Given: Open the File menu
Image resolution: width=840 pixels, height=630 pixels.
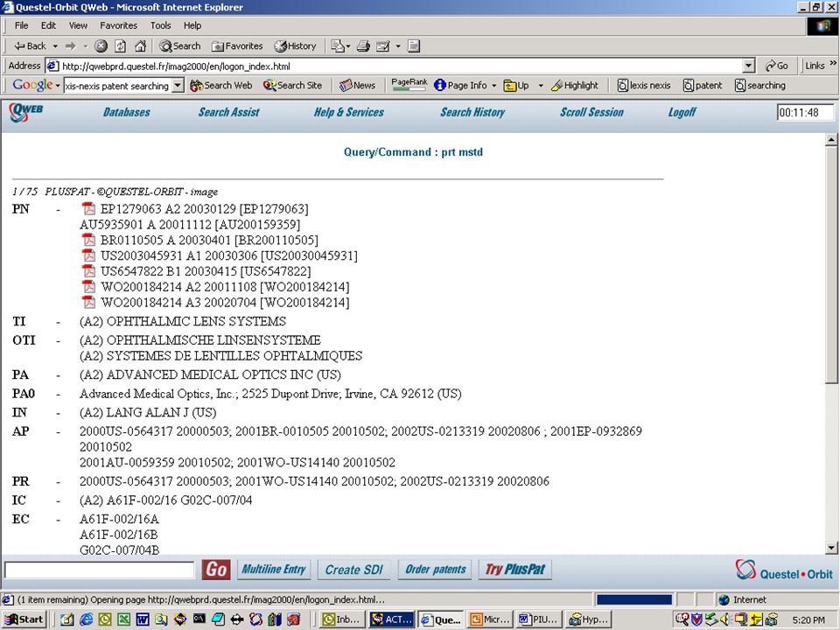Looking at the screenshot, I should (21, 25).
